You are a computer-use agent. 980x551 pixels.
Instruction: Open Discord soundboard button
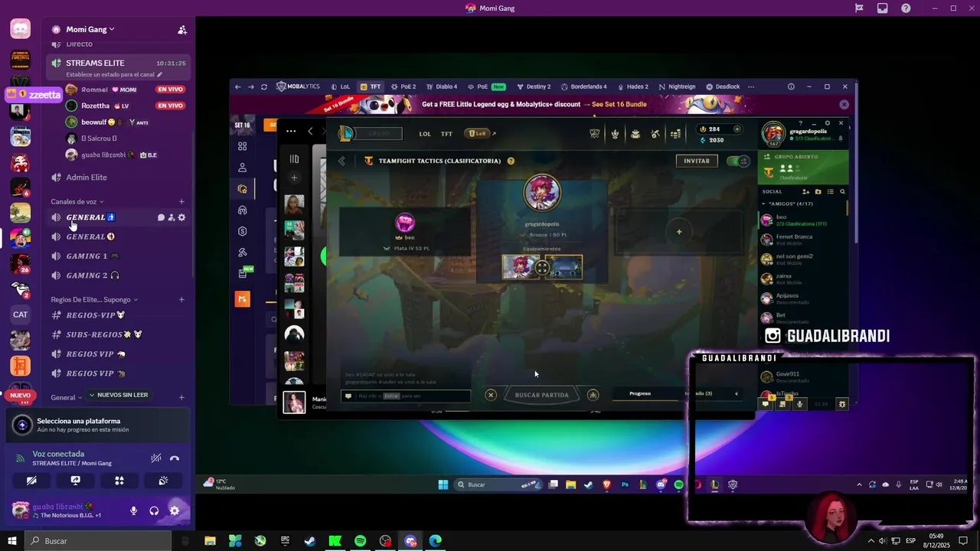tap(163, 481)
